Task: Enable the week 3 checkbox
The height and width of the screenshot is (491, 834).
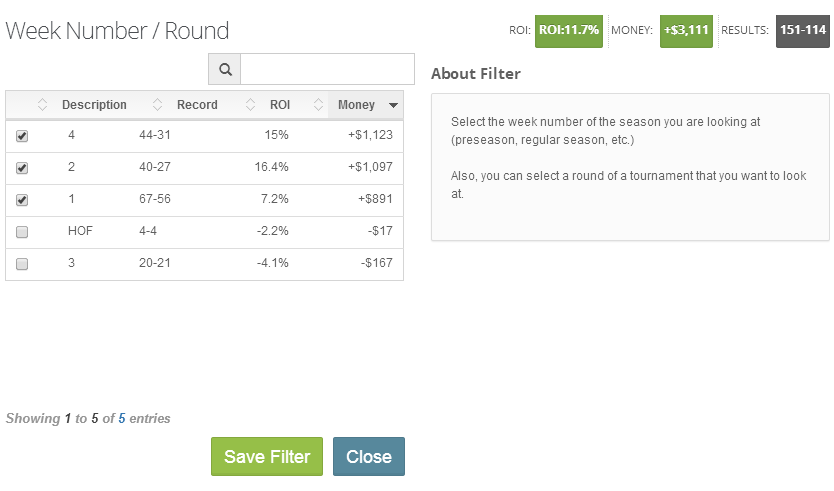Action: 22,264
